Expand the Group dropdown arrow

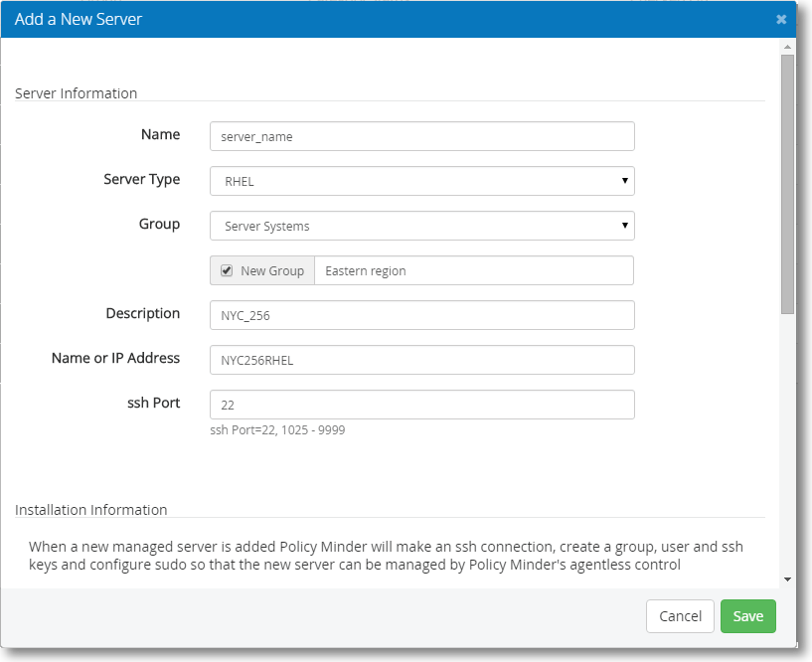click(x=624, y=226)
